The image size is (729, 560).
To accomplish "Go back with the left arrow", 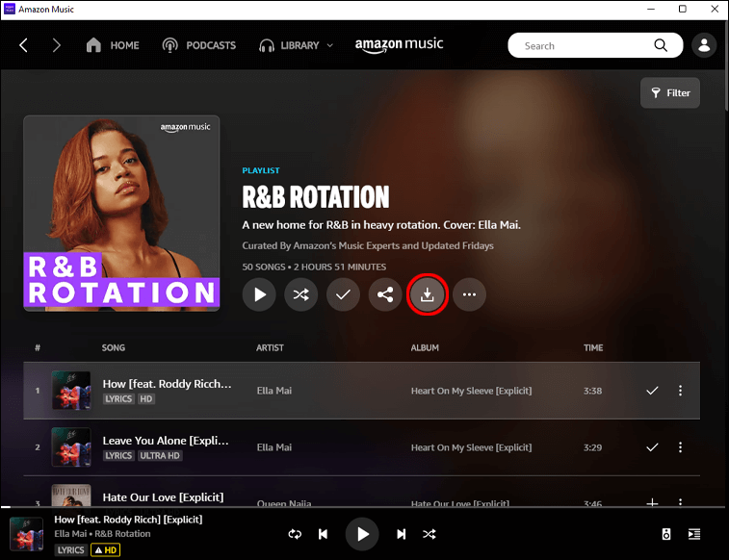I will click(x=23, y=45).
